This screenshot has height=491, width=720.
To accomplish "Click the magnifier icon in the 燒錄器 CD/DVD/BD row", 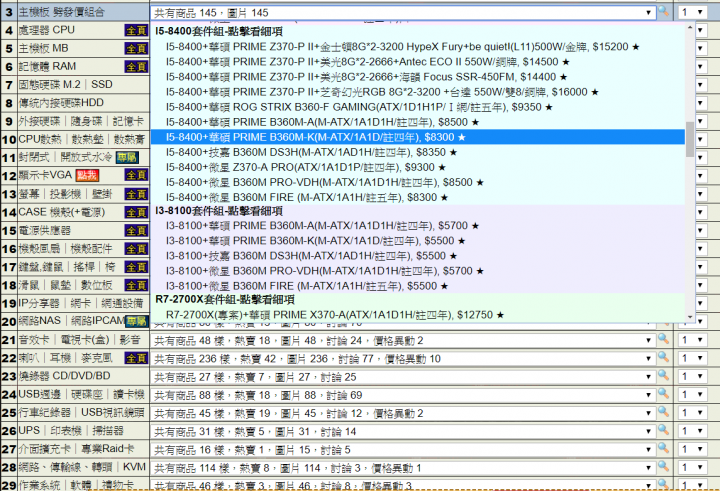I will coord(664,375).
